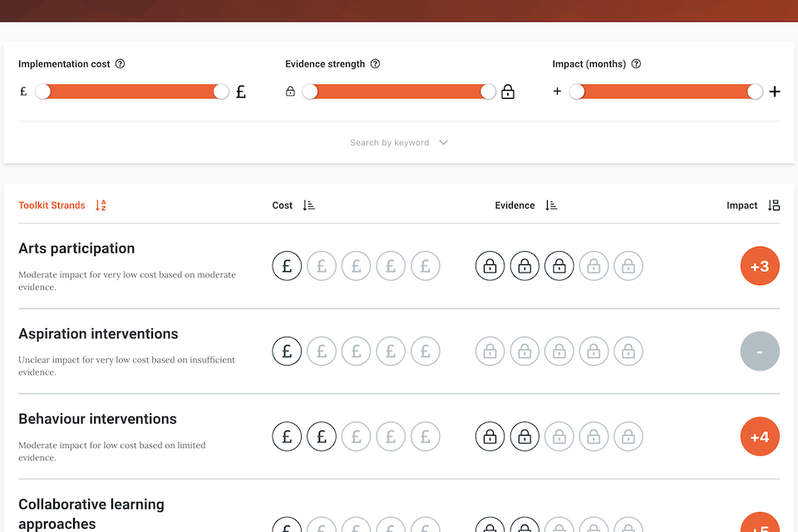Sort strands with the Evidence sort icon
The height and width of the screenshot is (532, 798).
coord(551,205)
